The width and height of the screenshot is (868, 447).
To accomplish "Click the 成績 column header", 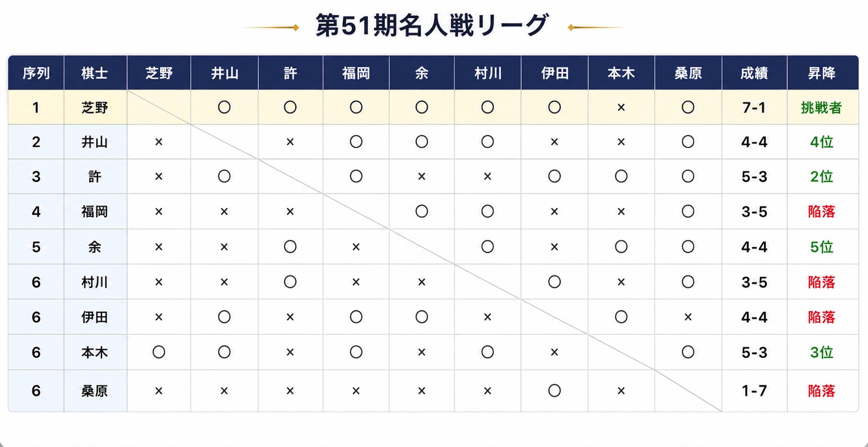I will pos(754,73).
